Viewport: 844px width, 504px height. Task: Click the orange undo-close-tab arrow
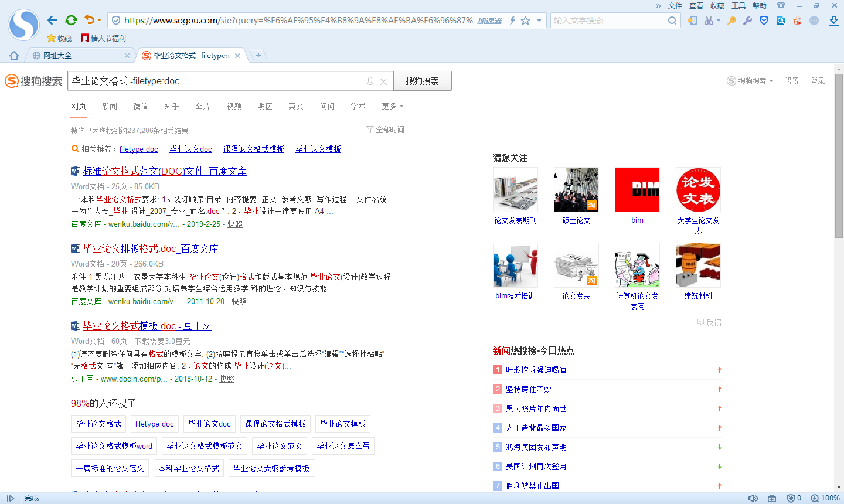pyautogui.click(x=89, y=20)
